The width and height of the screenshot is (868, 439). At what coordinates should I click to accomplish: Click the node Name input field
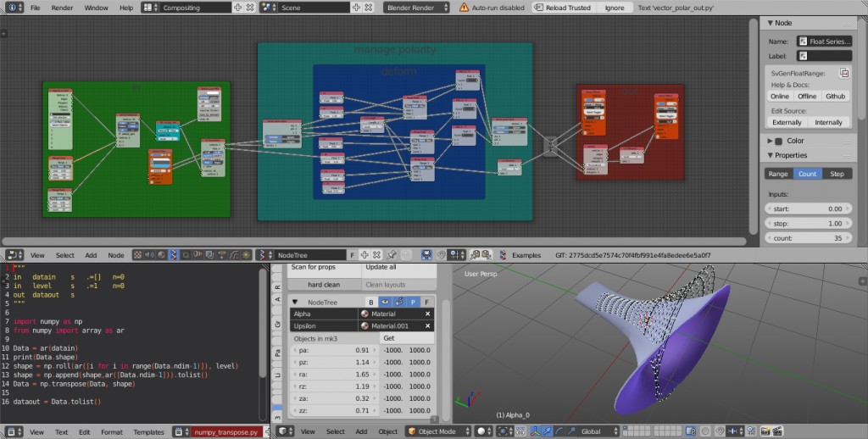(x=824, y=41)
